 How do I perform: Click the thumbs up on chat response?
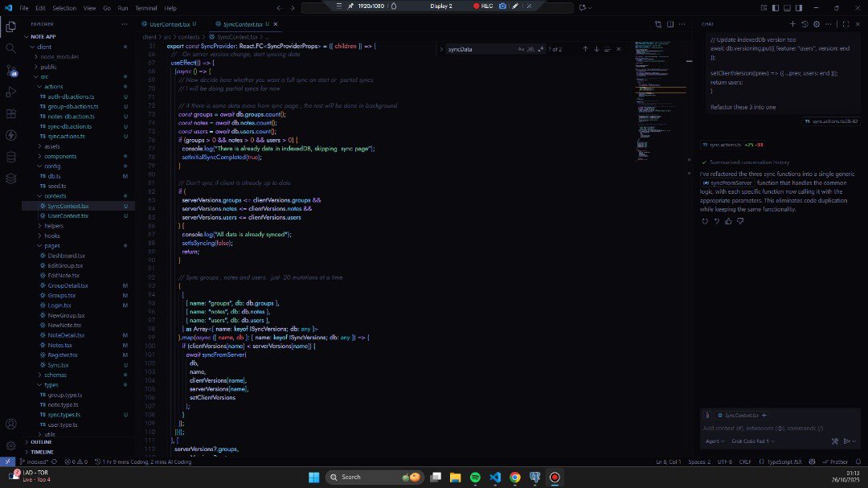pos(728,221)
